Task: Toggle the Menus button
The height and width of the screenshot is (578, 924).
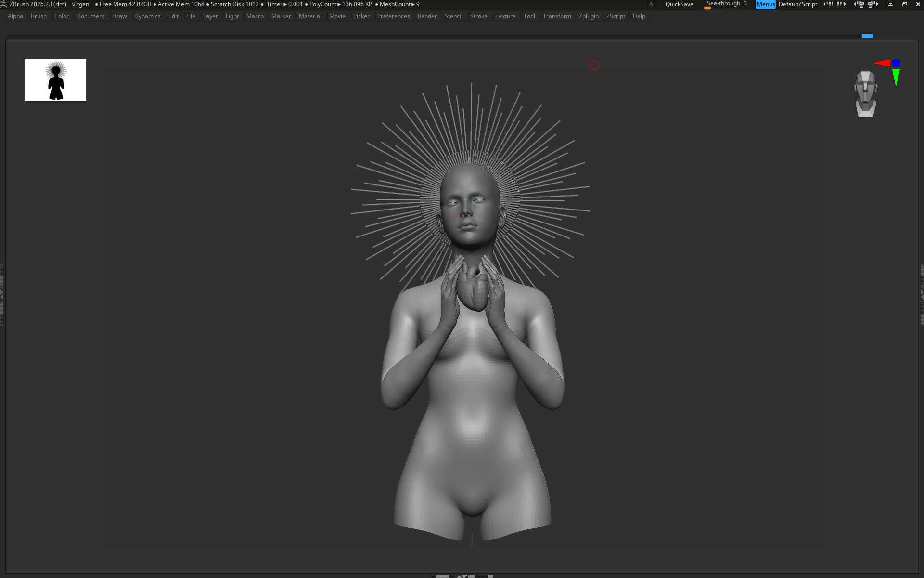Action: click(766, 4)
